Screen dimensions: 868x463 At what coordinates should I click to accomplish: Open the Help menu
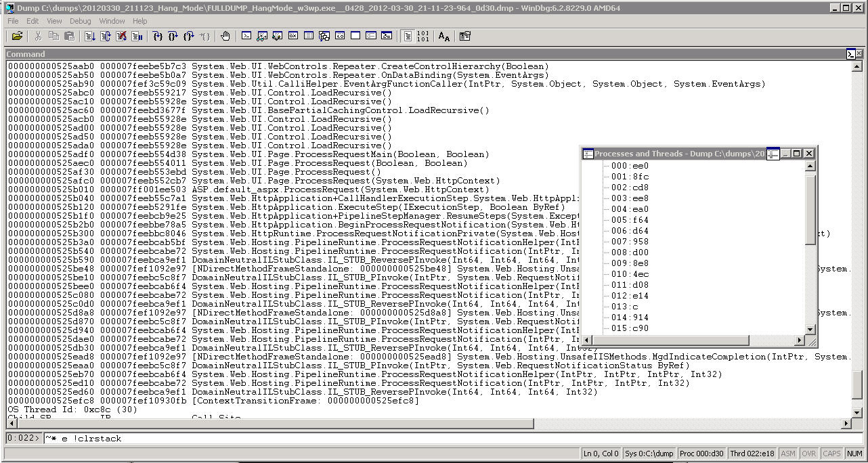pos(140,21)
